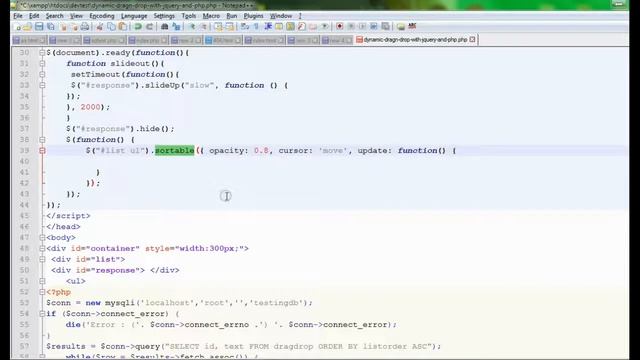The image size is (640, 360).
Task: Click the Save Recorded Macro icon
Action: click(385, 27)
